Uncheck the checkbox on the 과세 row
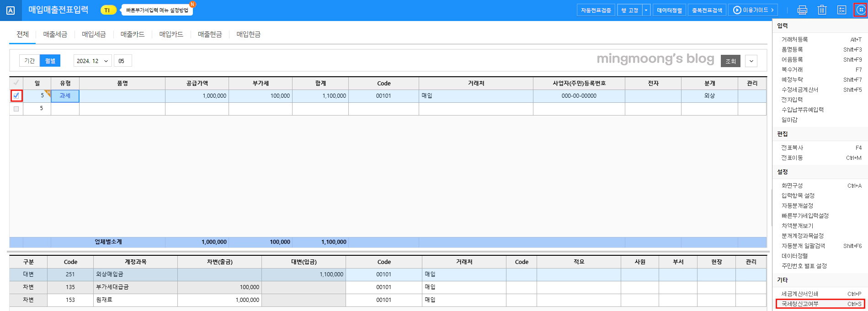The height and width of the screenshot is (311, 868). 16,96
